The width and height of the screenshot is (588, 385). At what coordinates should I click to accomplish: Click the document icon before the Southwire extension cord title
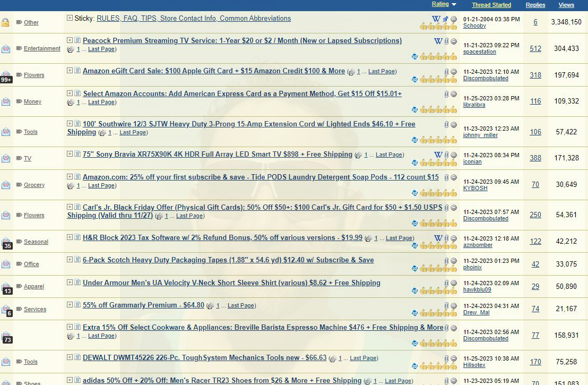pyautogui.click(x=77, y=123)
